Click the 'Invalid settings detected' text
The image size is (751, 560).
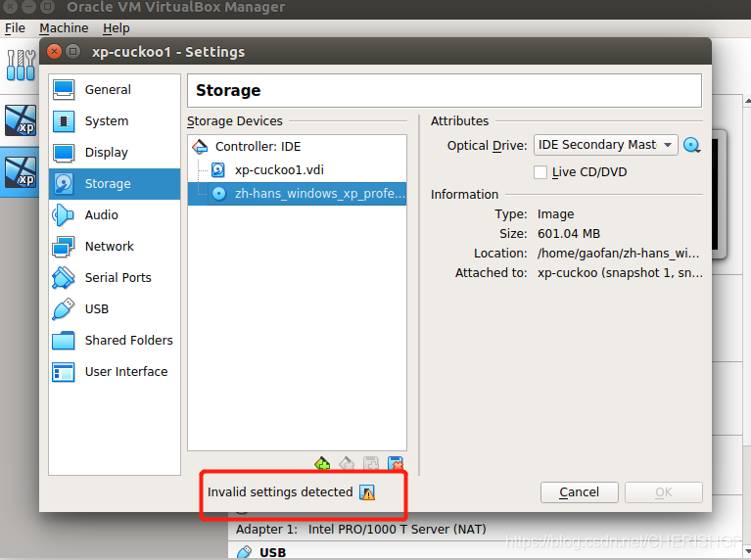280,492
